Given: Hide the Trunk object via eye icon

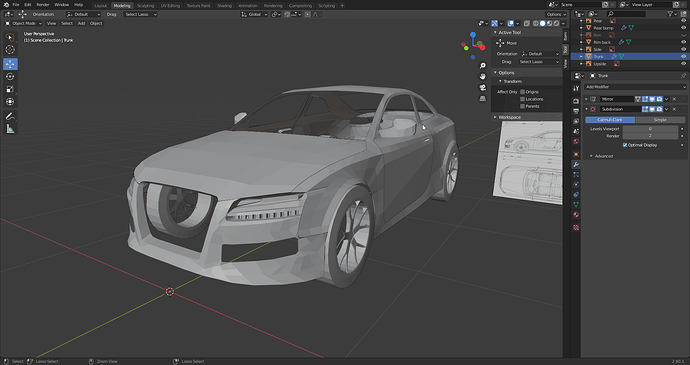Looking at the screenshot, I should point(683,56).
